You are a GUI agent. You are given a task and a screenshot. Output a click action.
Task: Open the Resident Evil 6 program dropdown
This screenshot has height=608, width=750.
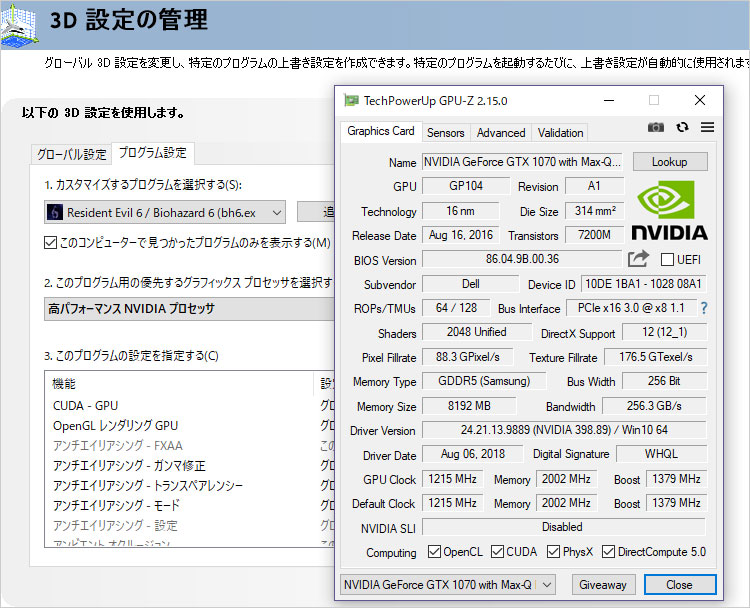(165, 212)
